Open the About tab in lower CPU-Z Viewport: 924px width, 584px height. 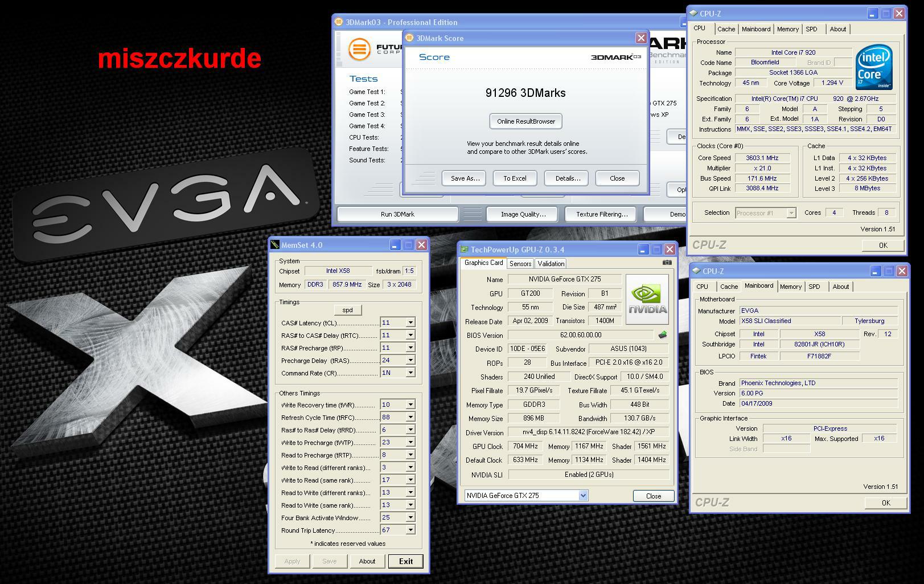[x=840, y=287]
